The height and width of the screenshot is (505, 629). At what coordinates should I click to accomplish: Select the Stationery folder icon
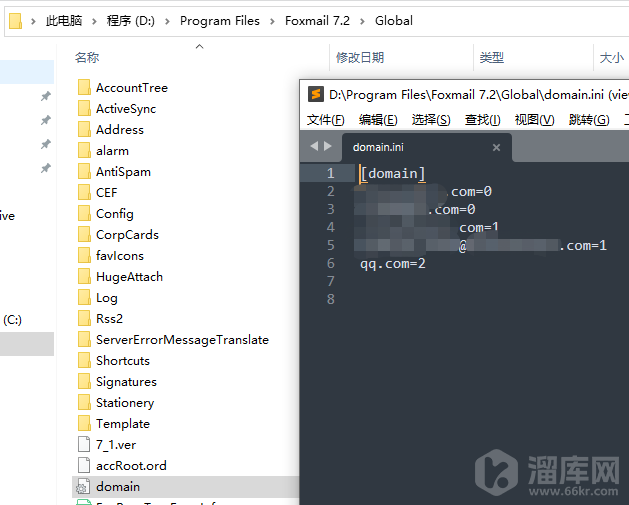[84, 402]
